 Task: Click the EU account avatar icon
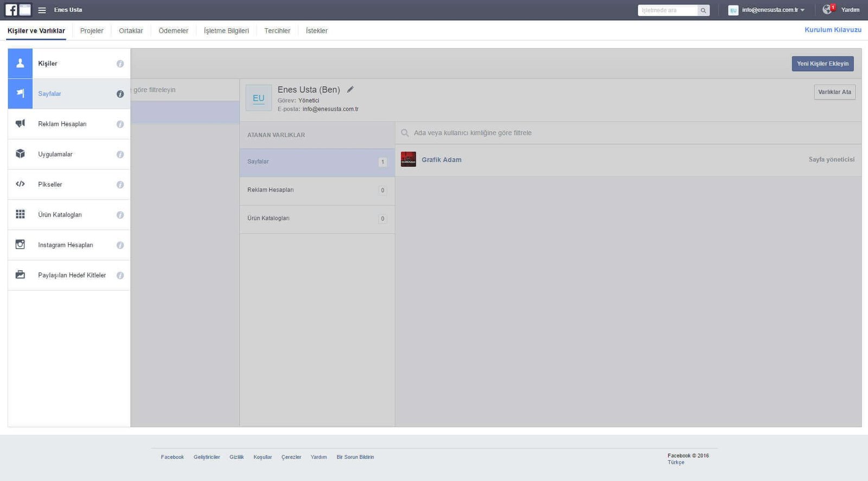click(x=733, y=10)
